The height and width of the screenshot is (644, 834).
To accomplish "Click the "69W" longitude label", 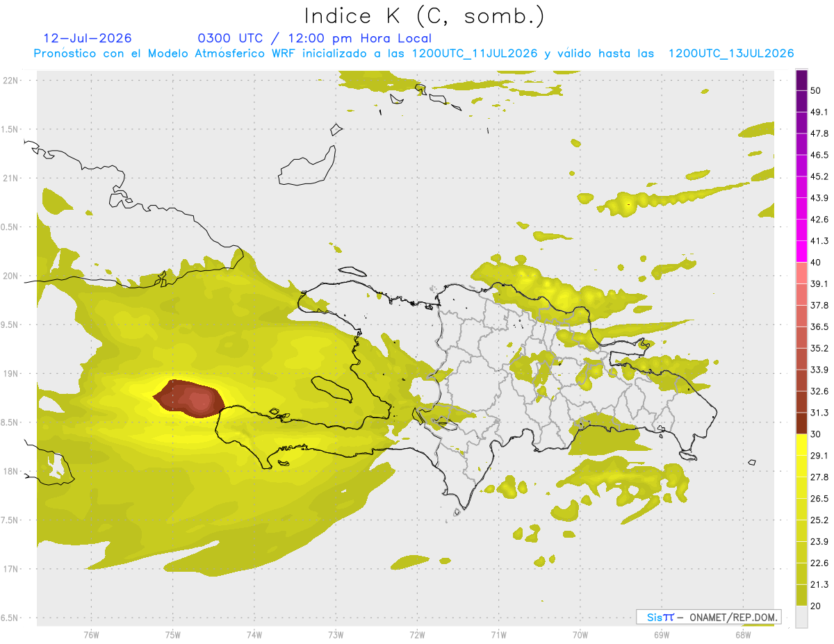I will (662, 634).
